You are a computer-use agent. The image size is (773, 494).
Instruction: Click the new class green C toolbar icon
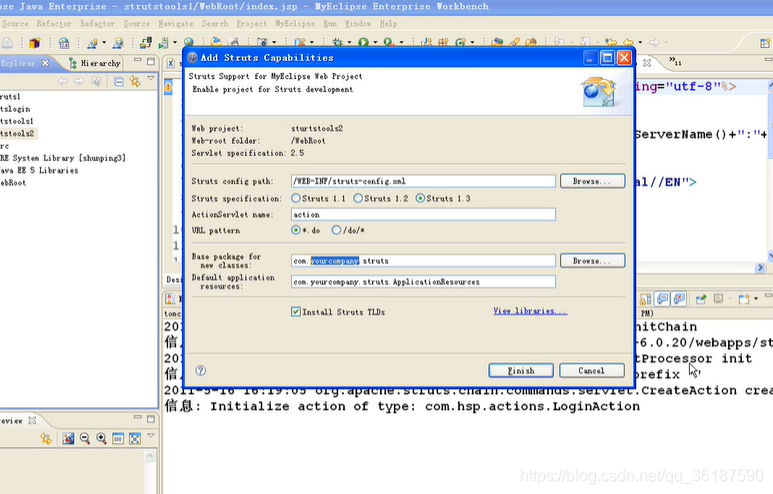(460, 42)
